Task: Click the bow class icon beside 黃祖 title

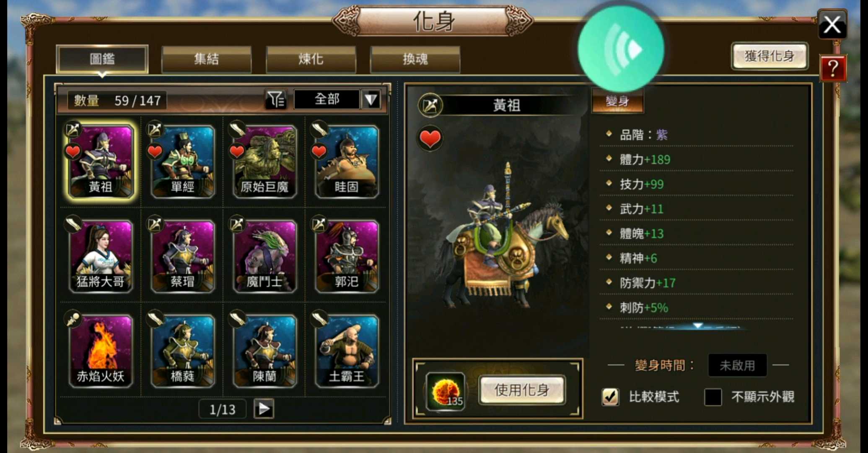Action: point(430,105)
